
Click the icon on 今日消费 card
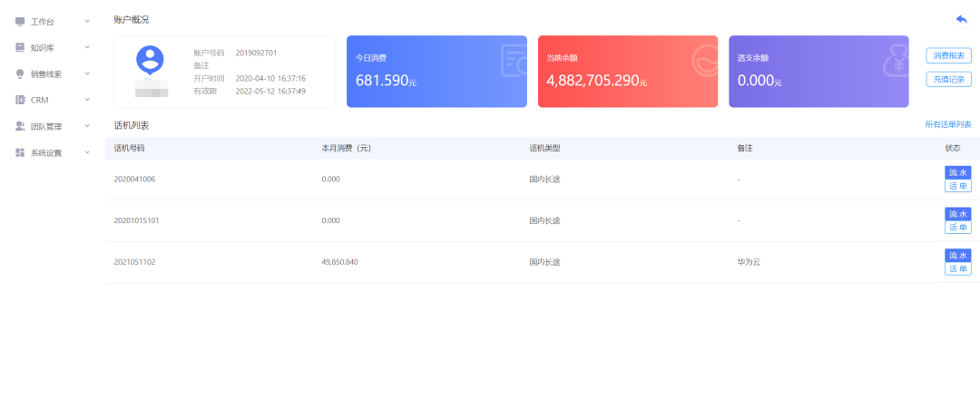tap(514, 61)
